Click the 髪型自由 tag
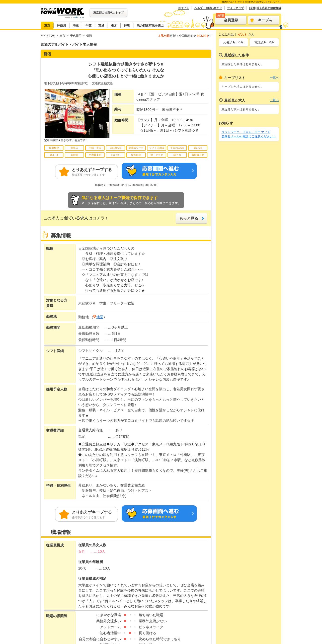Image resolution: width=322 pixels, height=644 pixels. click(x=136, y=155)
